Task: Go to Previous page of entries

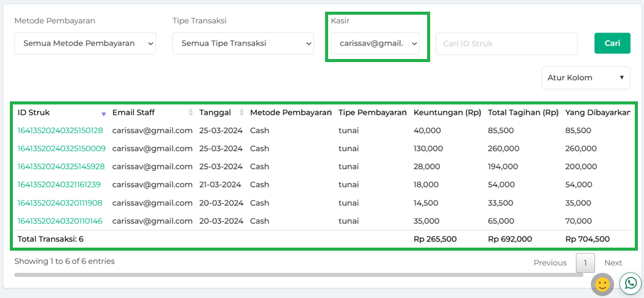Action: pos(549,263)
